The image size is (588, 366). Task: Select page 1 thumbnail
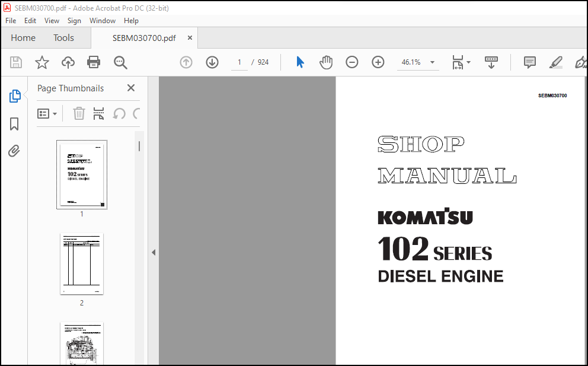(82, 174)
